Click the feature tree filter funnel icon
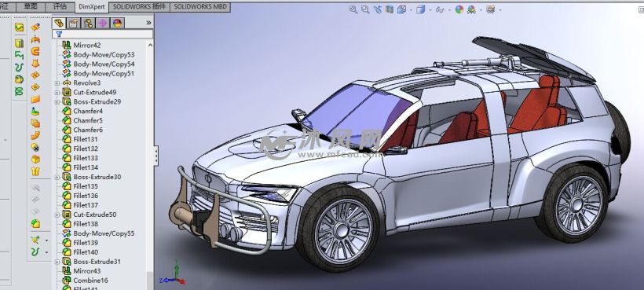The width and height of the screenshot is (644, 290). point(59,35)
